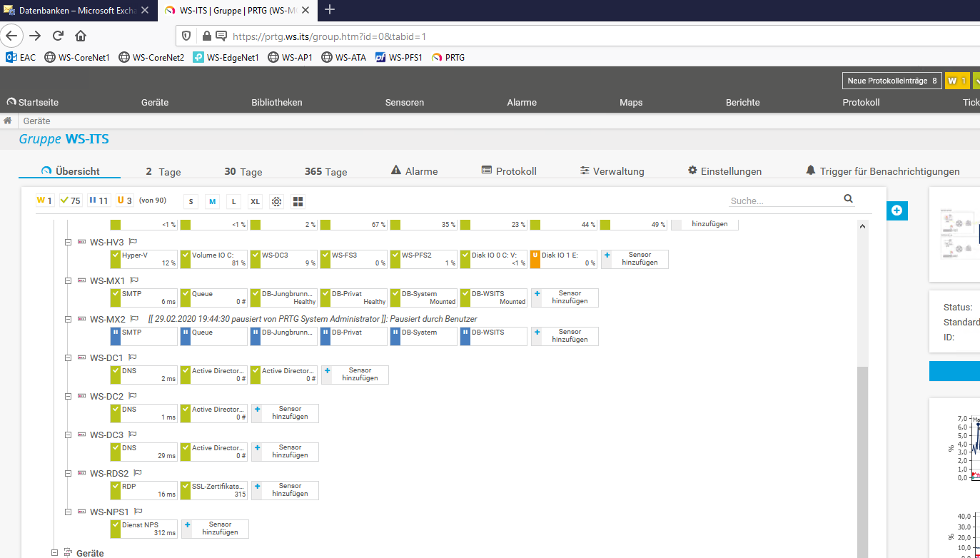Open the Alarme tab with warning triangle
This screenshot has height=558, width=980.
(x=415, y=171)
